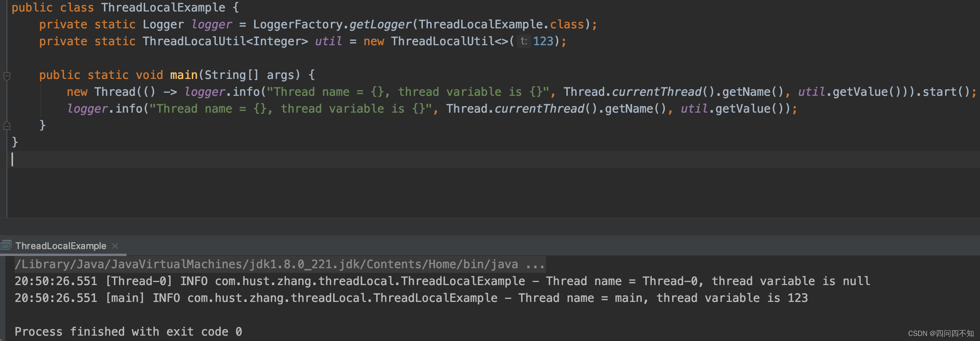980x341 pixels.
Task: Click 'Process finished with exit code 0'
Action: (128, 332)
